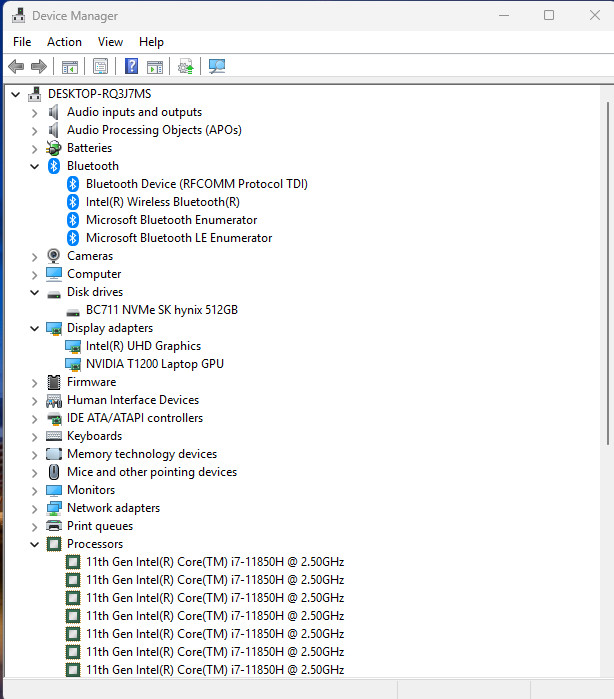Screen dimensions: 614x699
Task: Select Audio Processing Objects (APOs) label
Action: [x=154, y=130]
